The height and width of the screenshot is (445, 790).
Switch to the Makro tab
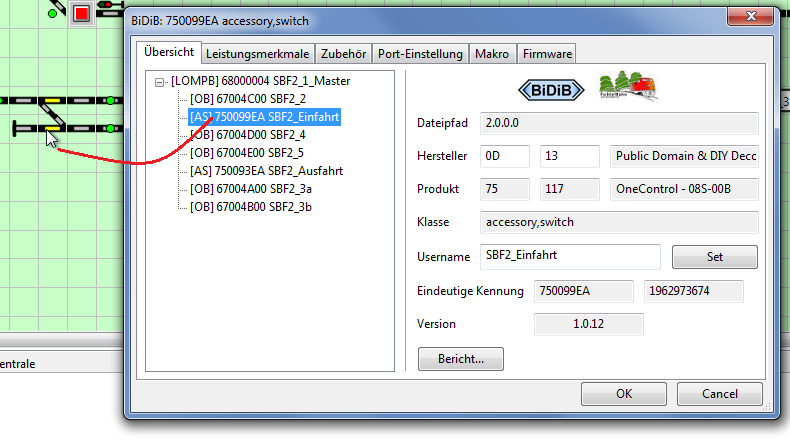click(x=492, y=54)
